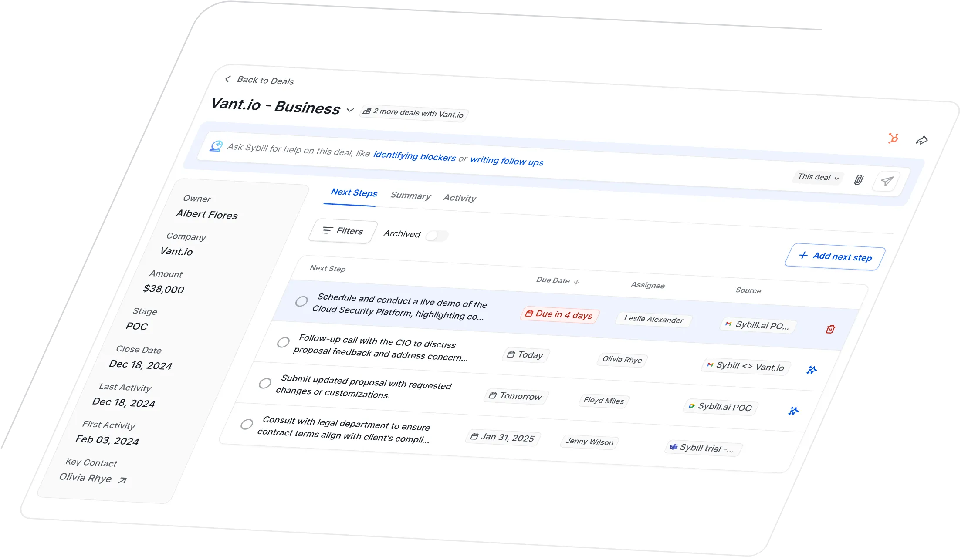Sort by Due Date column arrow
The image size is (968, 560).
click(x=576, y=282)
